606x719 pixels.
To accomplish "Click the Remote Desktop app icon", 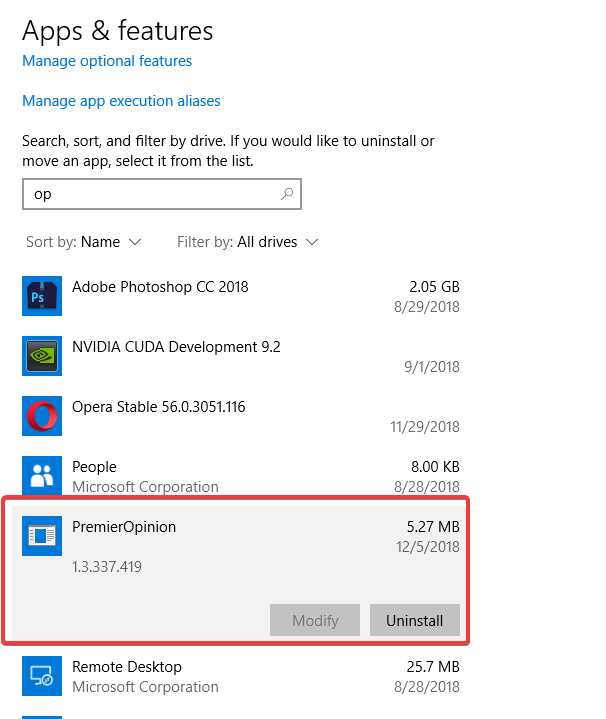I will click(42, 676).
